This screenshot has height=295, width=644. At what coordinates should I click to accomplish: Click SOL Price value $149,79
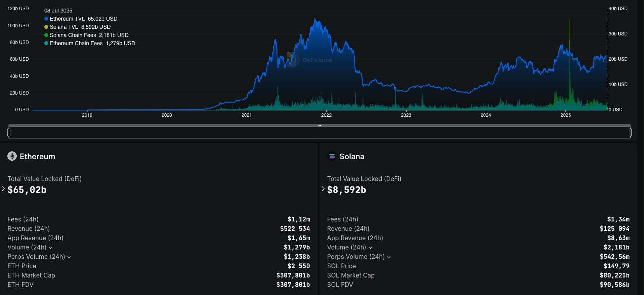tap(616, 266)
